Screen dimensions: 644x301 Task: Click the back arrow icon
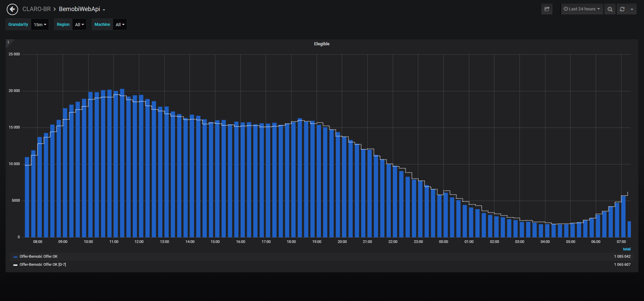(x=12, y=9)
